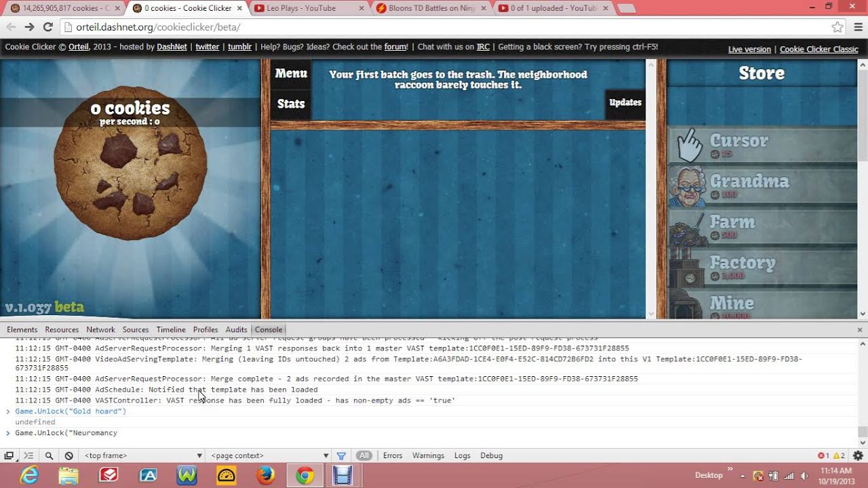The height and width of the screenshot is (488, 868).
Task: Filter console by Errors
Action: point(393,455)
